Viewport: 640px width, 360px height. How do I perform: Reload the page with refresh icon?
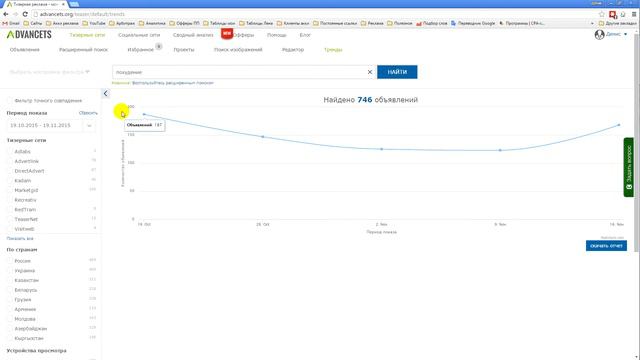click(x=25, y=14)
